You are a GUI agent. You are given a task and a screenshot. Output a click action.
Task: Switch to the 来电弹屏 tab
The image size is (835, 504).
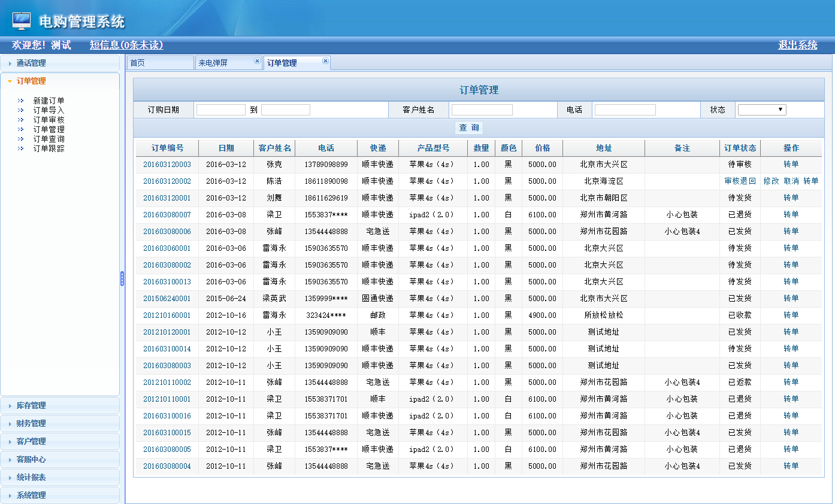pos(228,63)
